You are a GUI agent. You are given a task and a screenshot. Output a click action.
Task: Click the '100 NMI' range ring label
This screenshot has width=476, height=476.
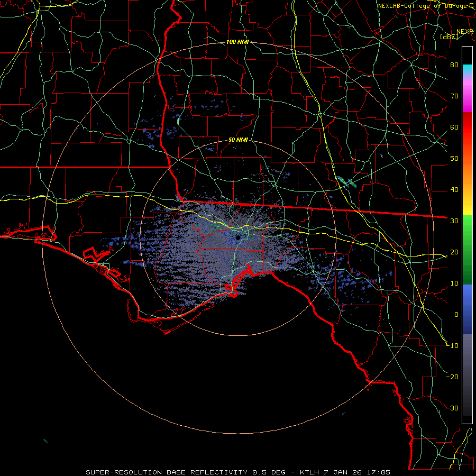pyautogui.click(x=237, y=42)
